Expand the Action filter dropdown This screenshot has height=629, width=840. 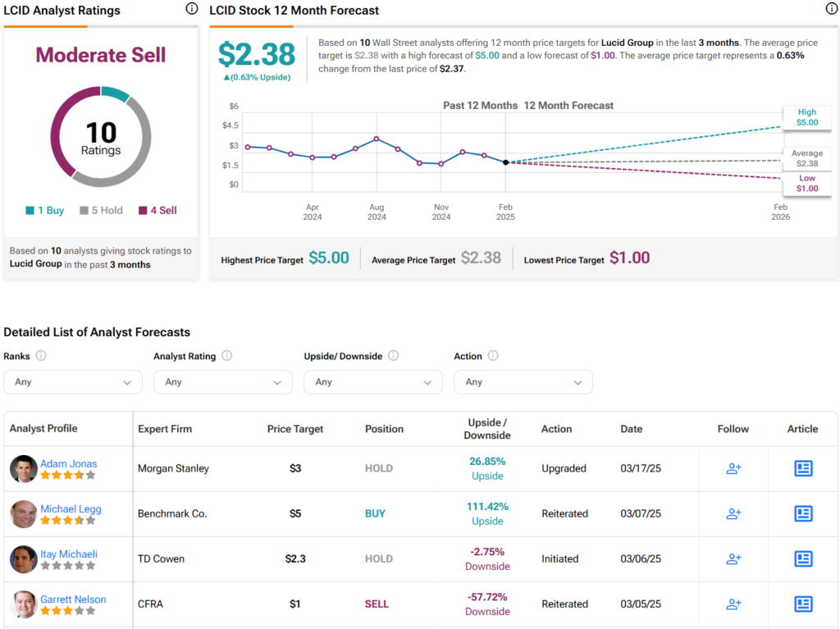click(523, 382)
